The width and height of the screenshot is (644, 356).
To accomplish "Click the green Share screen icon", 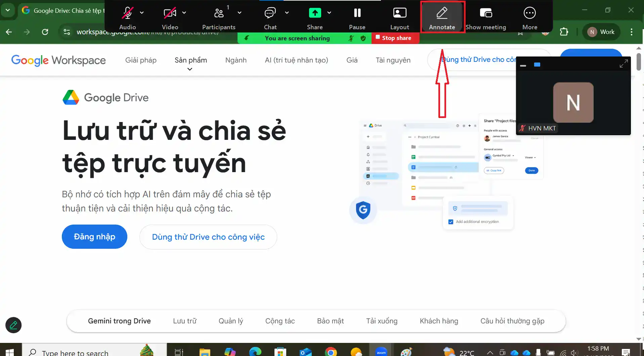I will pyautogui.click(x=315, y=13).
